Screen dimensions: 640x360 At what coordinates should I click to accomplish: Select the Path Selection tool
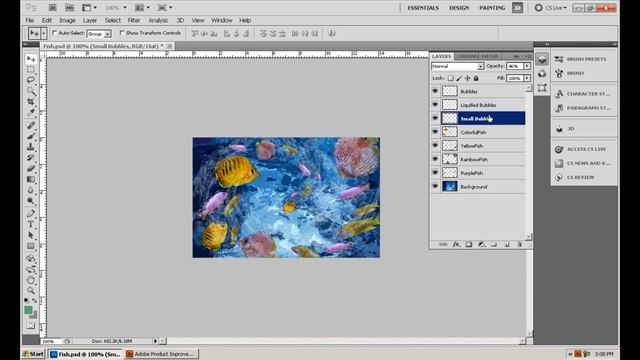point(31,235)
